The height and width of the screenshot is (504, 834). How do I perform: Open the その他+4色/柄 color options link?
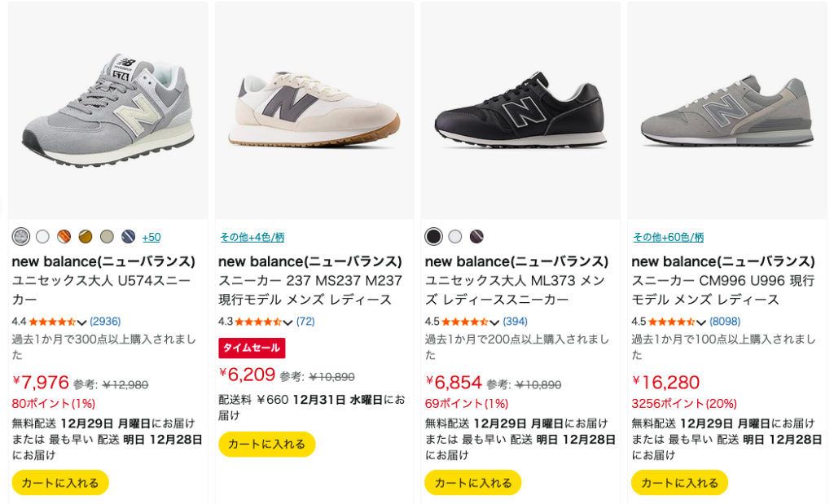(252, 237)
